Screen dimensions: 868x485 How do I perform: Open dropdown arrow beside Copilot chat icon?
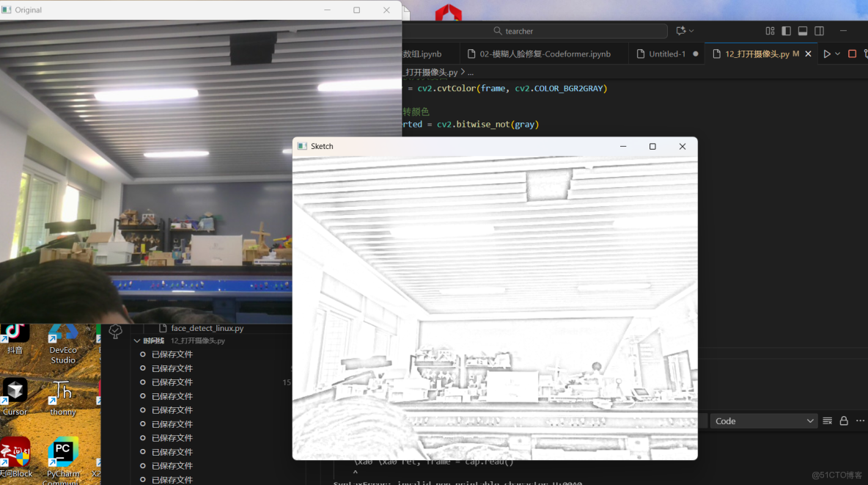pyautogui.click(x=691, y=31)
